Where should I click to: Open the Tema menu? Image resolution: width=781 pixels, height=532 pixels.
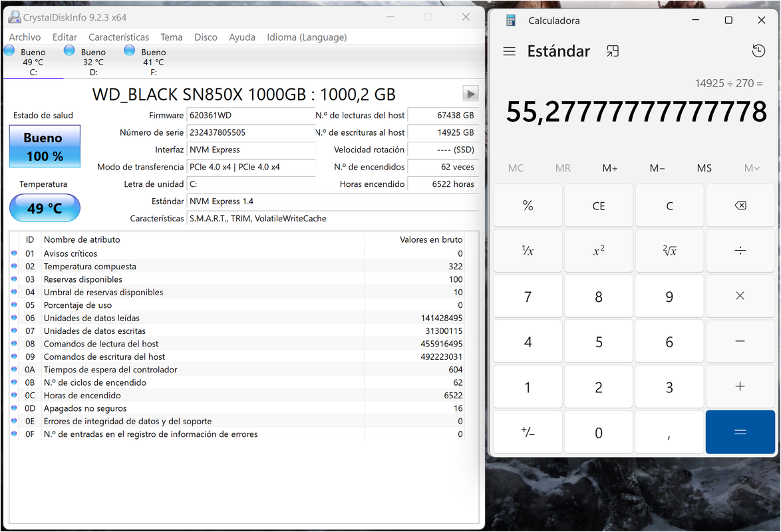pos(172,37)
